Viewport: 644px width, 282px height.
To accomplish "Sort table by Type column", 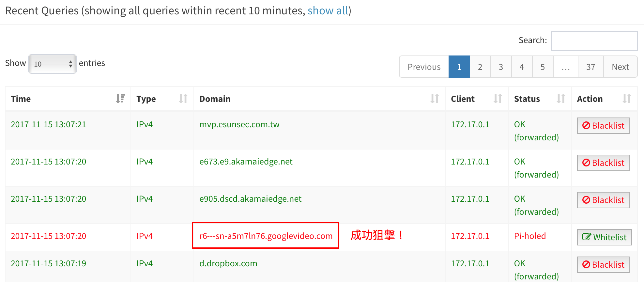I will point(183,99).
